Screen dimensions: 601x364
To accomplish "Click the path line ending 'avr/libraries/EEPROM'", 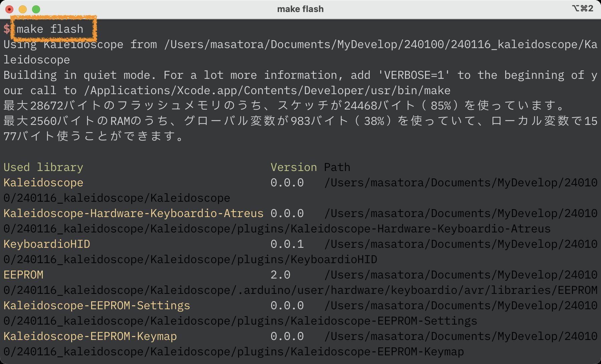I will pyautogui.click(x=300, y=290).
